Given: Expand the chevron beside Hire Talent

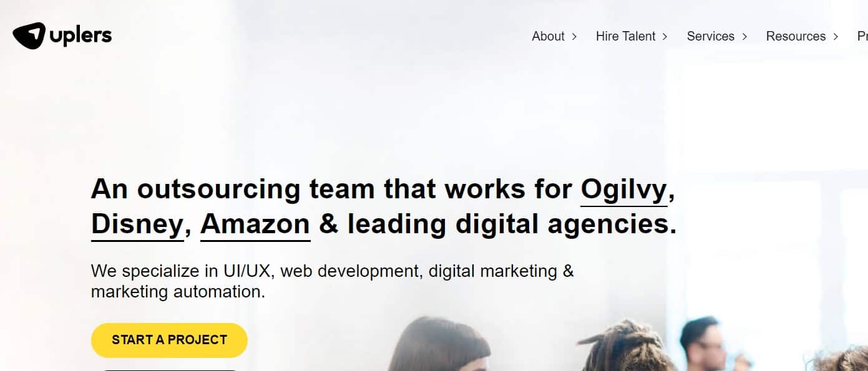Looking at the screenshot, I should [665, 37].
